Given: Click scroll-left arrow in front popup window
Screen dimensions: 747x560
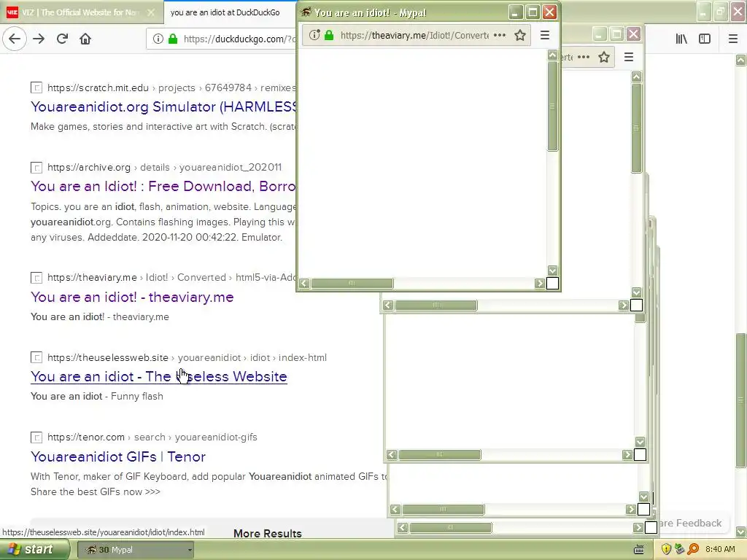Looking at the screenshot, I should coord(304,284).
